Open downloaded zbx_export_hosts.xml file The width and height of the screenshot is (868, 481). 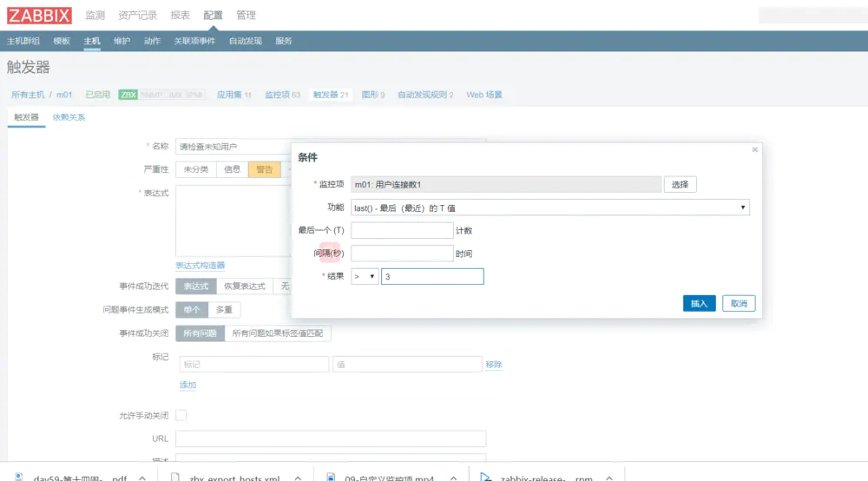(234, 478)
